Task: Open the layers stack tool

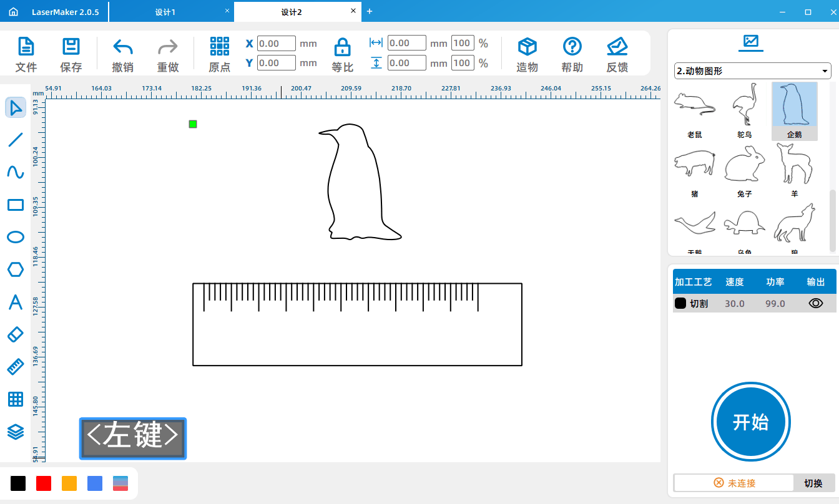Action: tap(16, 432)
